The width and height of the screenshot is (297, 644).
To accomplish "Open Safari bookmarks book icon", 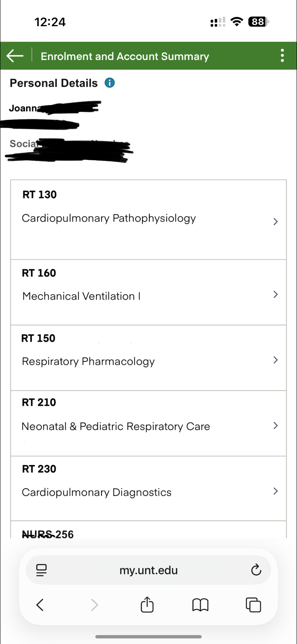I will (x=200, y=605).
